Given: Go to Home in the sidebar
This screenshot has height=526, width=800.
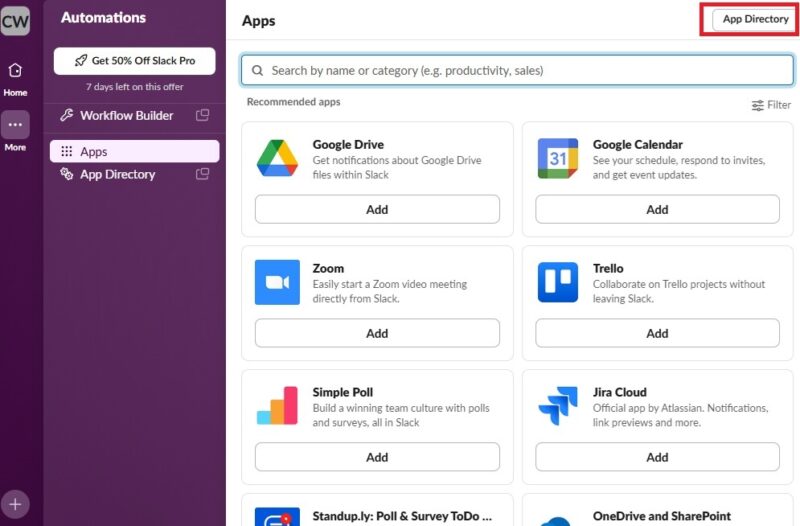Looking at the screenshot, I should [x=15, y=79].
